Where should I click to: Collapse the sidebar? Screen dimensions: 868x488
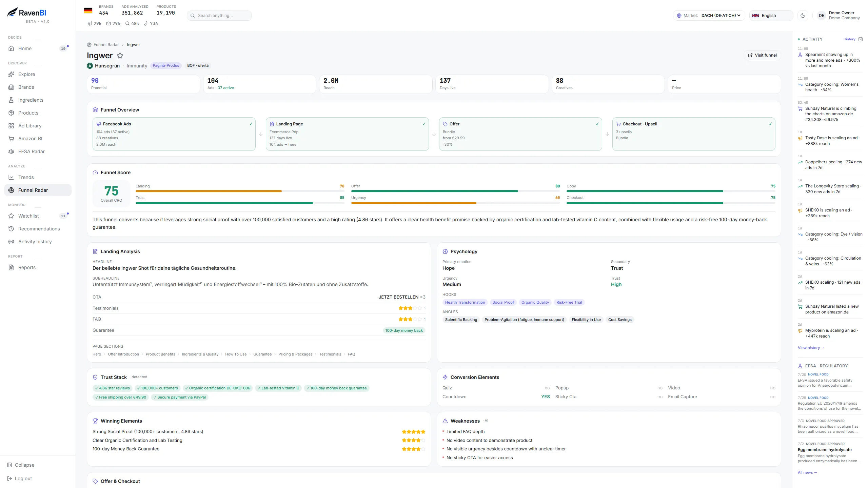[x=21, y=465]
